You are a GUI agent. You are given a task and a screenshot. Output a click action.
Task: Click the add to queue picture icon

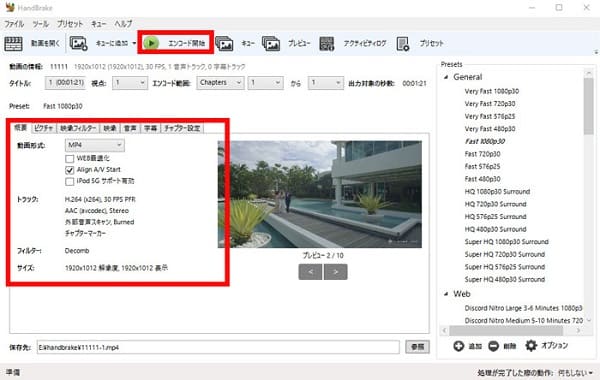pos(78,43)
